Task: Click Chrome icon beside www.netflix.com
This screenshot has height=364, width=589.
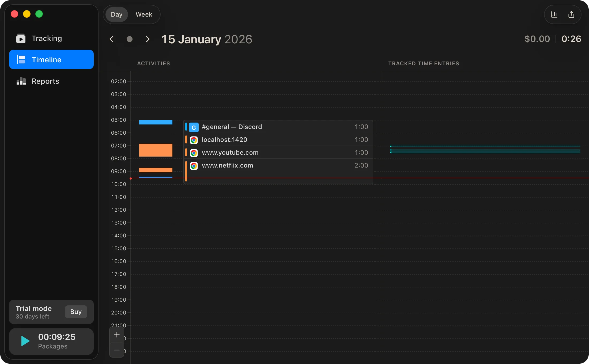Action: tap(194, 166)
